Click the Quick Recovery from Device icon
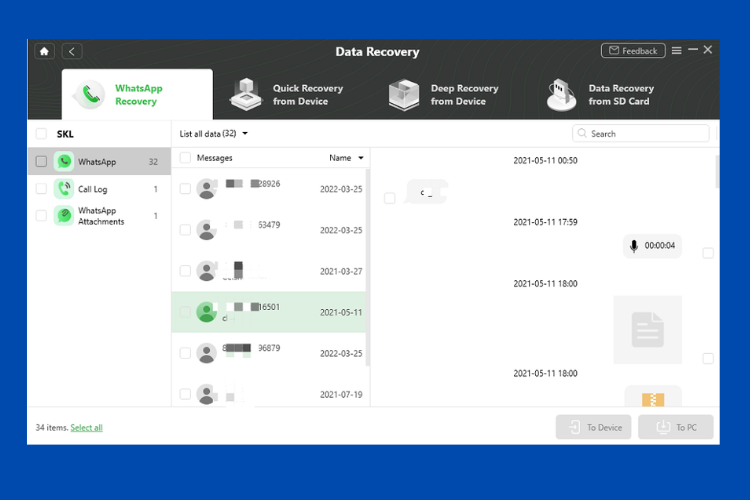 click(x=246, y=94)
